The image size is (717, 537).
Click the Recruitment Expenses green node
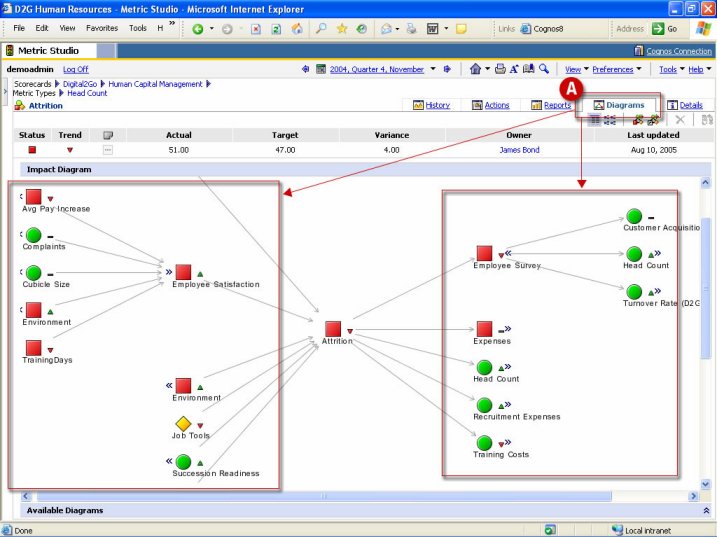coord(484,405)
